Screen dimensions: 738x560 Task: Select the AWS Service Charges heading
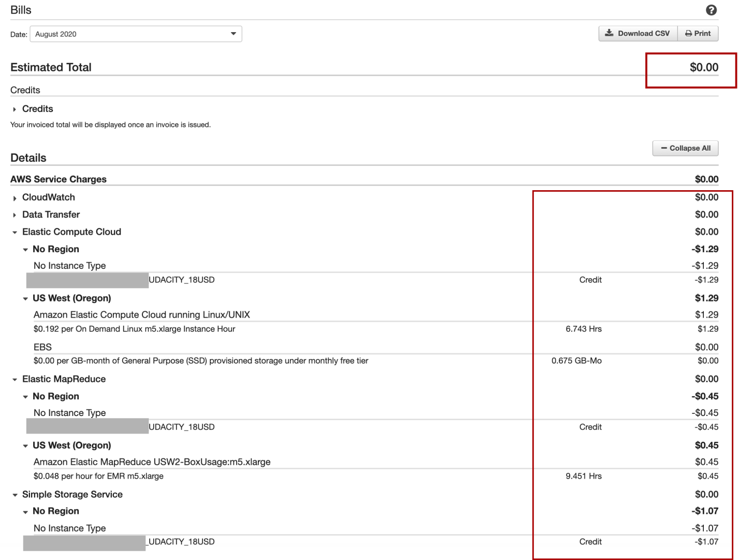click(x=59, y=179)
